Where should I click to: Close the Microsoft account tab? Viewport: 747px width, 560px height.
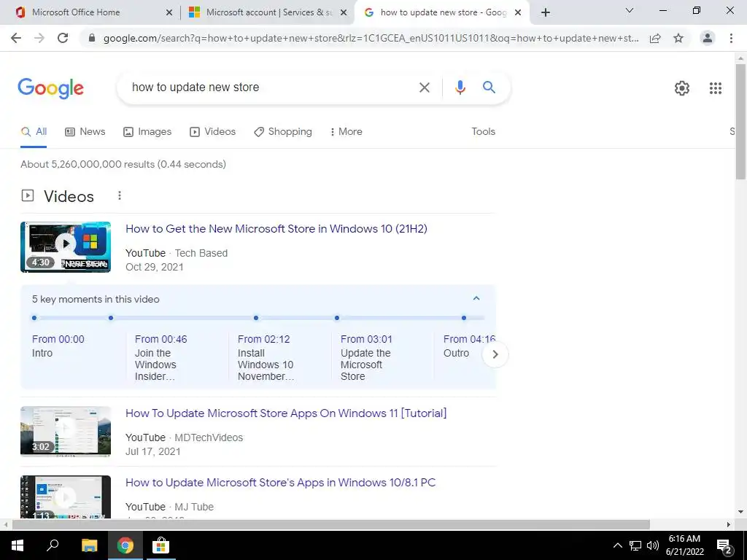(344, 13)
